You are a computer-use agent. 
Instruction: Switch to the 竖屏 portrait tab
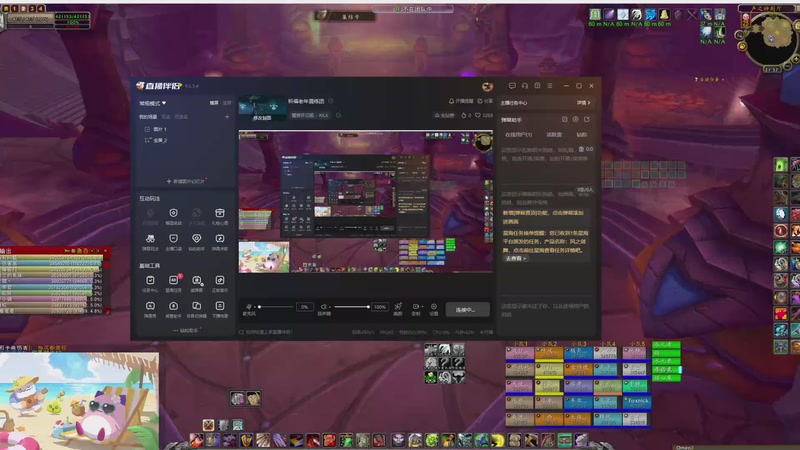227,103
